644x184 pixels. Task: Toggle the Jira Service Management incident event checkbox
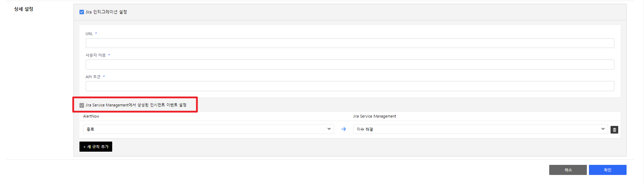pyautogui.click(x=82, y=105)
